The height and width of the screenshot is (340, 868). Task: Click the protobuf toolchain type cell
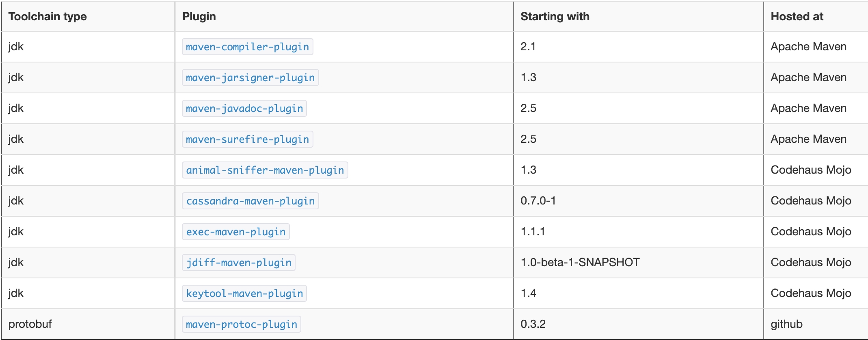pyautogui.click(x=30, y=324)
